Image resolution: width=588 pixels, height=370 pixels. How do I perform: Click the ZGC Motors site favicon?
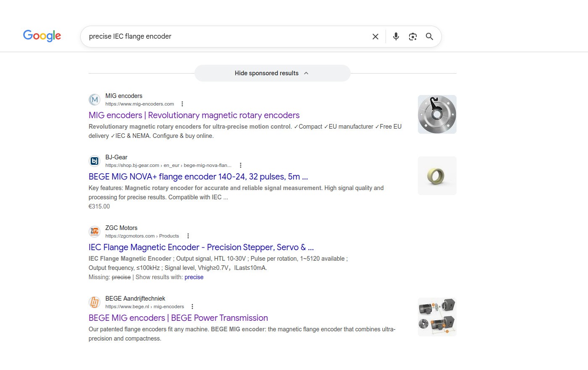coord(94,232)
